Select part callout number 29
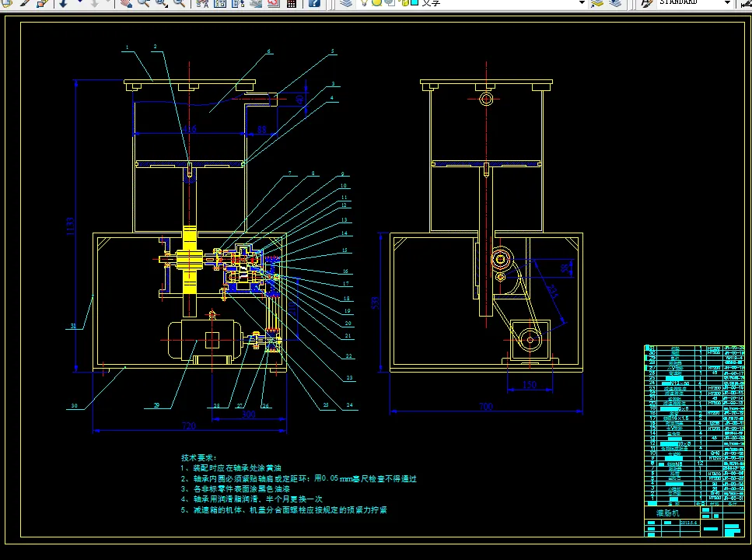 pos(156,405)
